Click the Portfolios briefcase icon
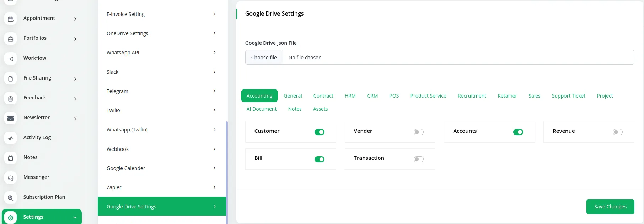644x224 pixels. [11, 39]
